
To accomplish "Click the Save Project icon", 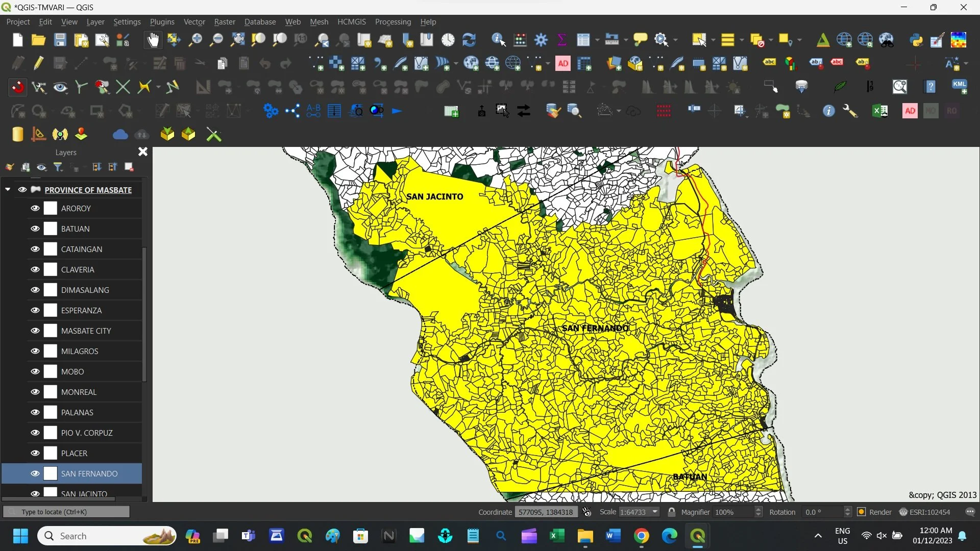I will [x=60, y=40].
